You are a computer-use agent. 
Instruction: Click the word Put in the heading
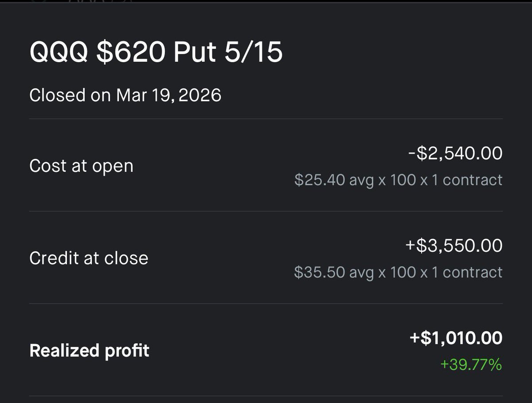click(195, 53)
